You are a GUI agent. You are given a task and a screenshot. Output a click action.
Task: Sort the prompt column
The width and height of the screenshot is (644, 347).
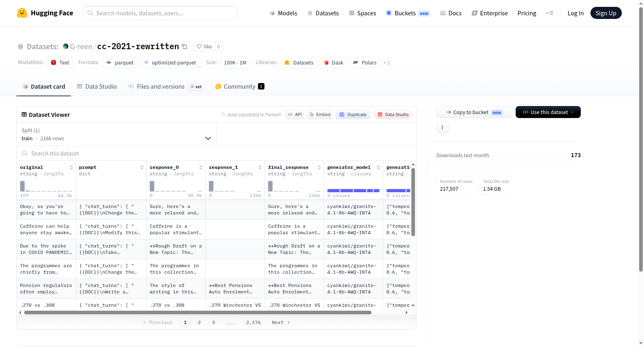coord(142,167)
